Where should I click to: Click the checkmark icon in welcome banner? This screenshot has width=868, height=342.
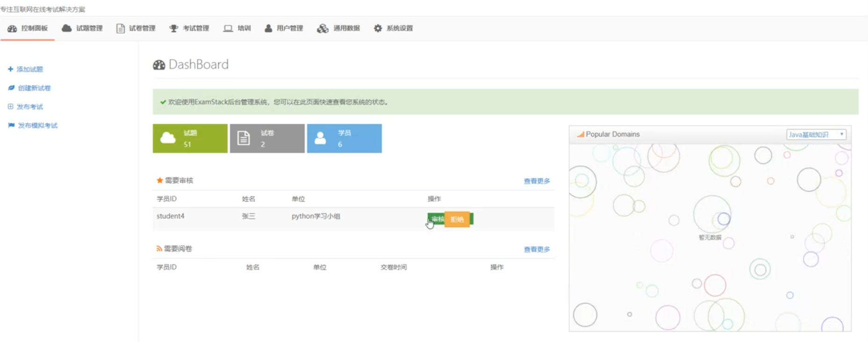(x=163, y=102)
